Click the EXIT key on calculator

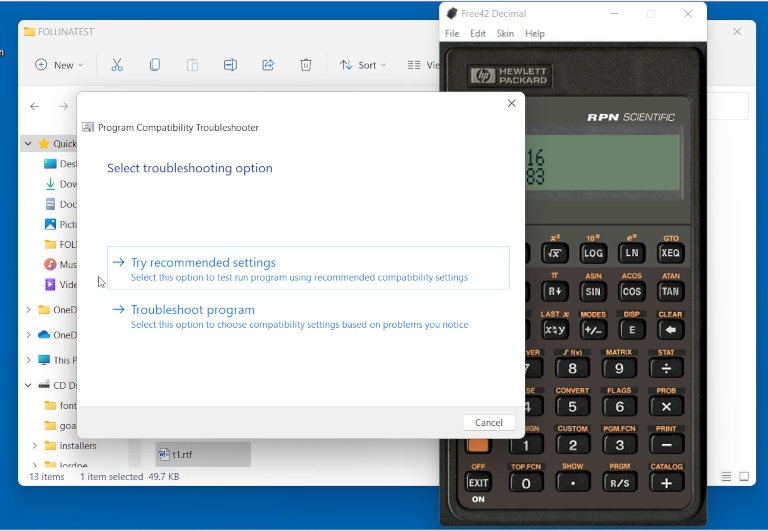tap(478, 483)
